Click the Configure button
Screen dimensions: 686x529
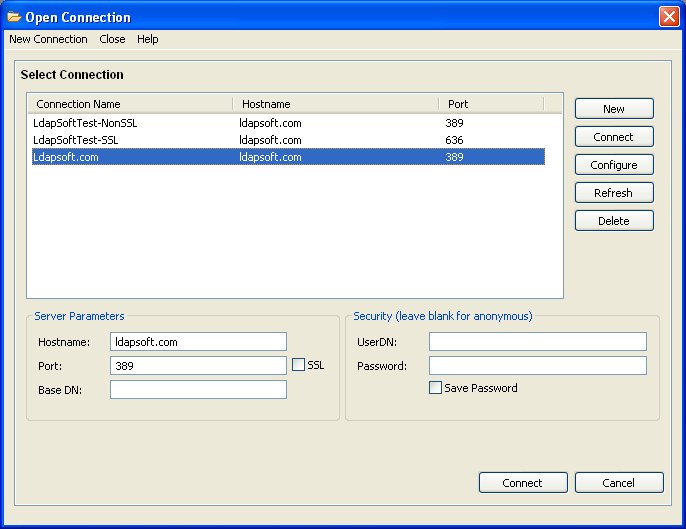pyautogui.click(x=614, y=165)
